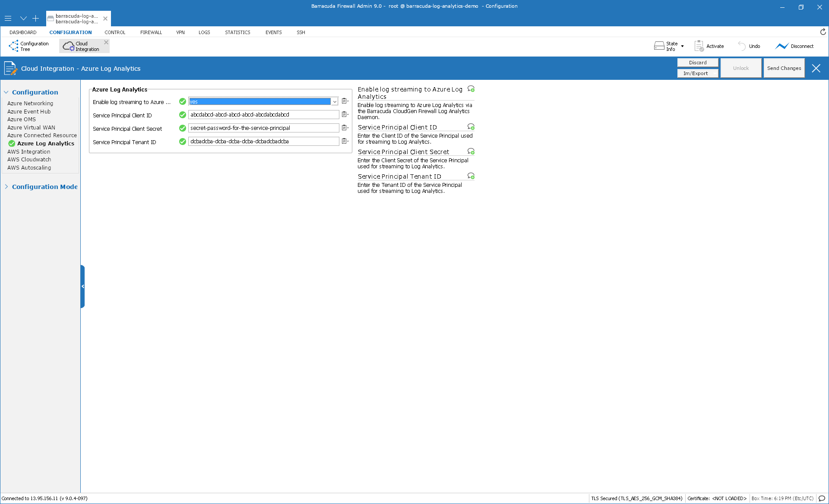The height and width of the screenshot is (504, 829).
Task: Select Azure OMS in sidebar
Action: coord(22,120)
